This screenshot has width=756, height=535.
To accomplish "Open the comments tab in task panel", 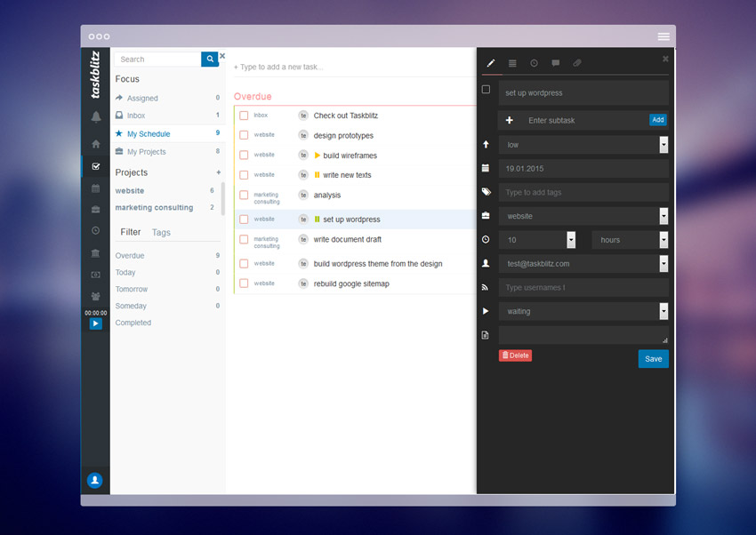I will [x=556, y=63].
